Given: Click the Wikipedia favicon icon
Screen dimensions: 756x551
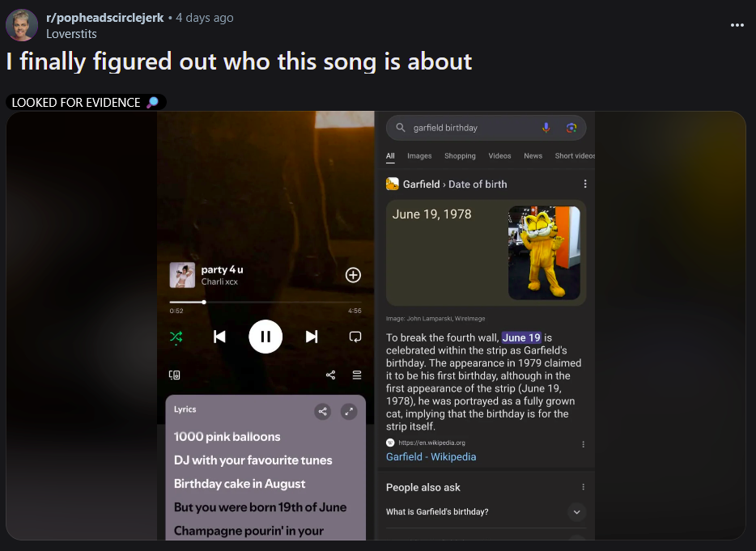Looking at the screenshot, I should [x=390, y=443].
